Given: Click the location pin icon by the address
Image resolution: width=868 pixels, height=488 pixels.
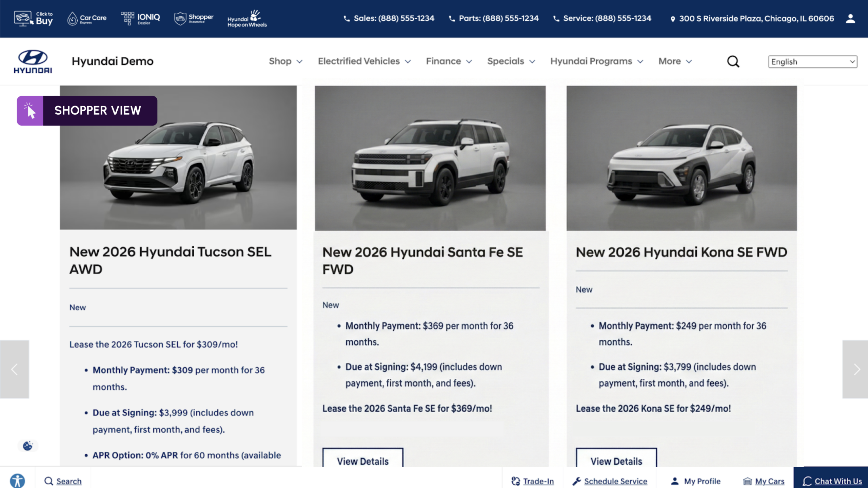Looking at the screenshot, I should click(x=673, y=19).
